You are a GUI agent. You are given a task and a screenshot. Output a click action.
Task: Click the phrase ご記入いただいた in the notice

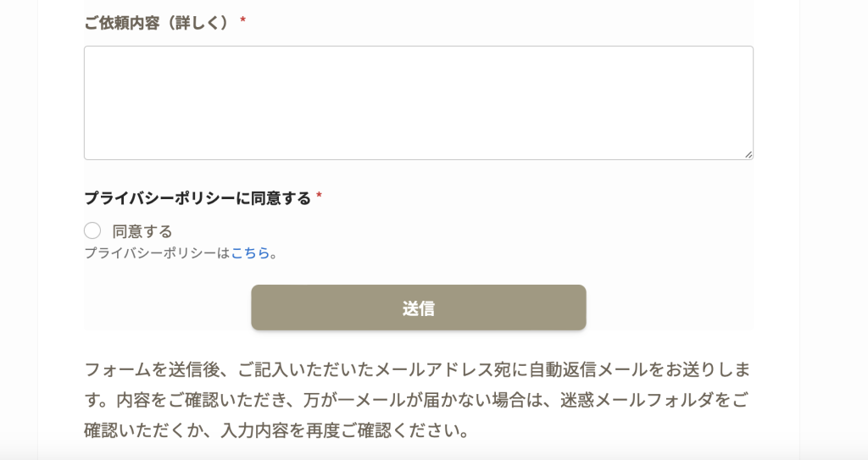click(x=306, y=371)
